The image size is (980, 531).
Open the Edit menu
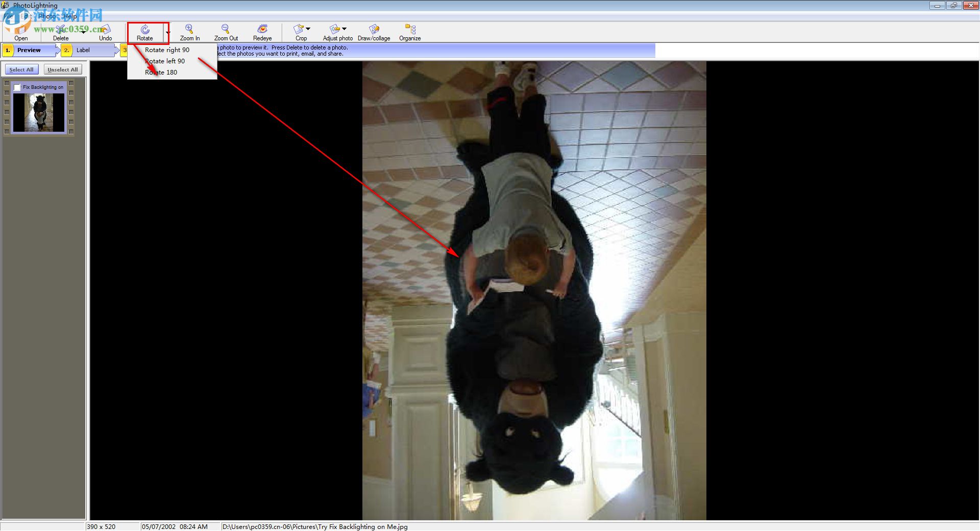[x=25, y=16]
